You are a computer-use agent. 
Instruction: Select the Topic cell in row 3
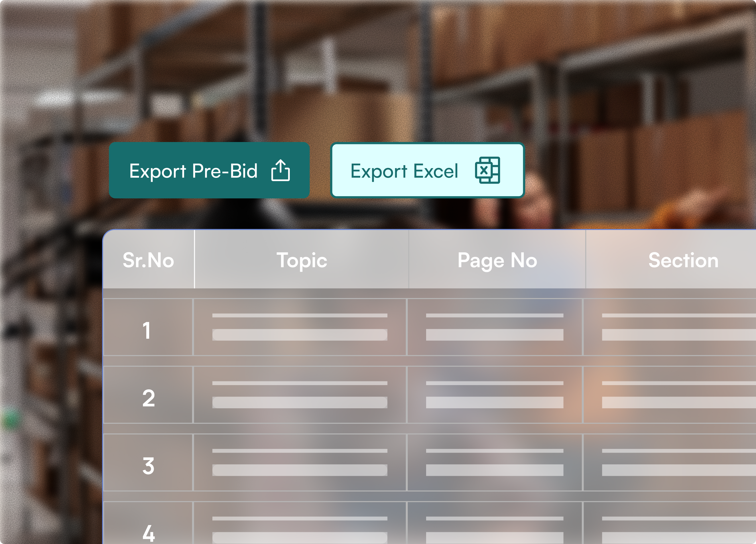[300, 463]
